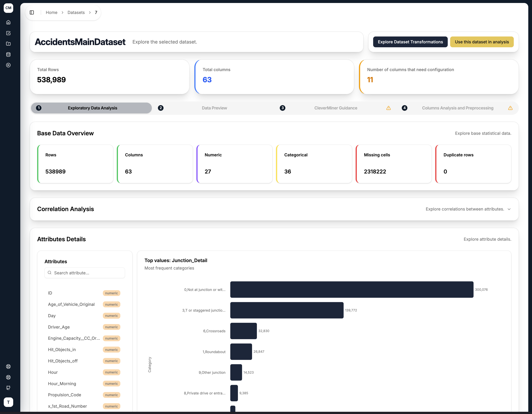Click the bar for 0,Not at junction
Viewport: 532px width, 414px height.
352,290
